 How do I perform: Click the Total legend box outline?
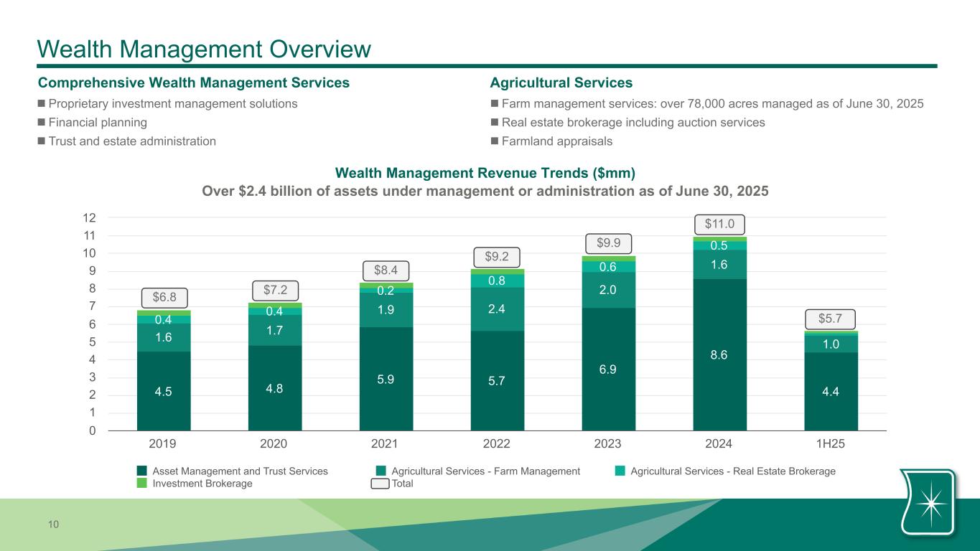point(380,484)
